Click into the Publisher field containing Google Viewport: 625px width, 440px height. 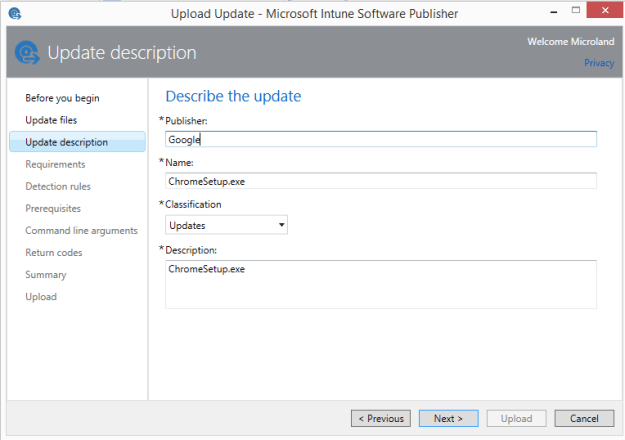(381, 139)
